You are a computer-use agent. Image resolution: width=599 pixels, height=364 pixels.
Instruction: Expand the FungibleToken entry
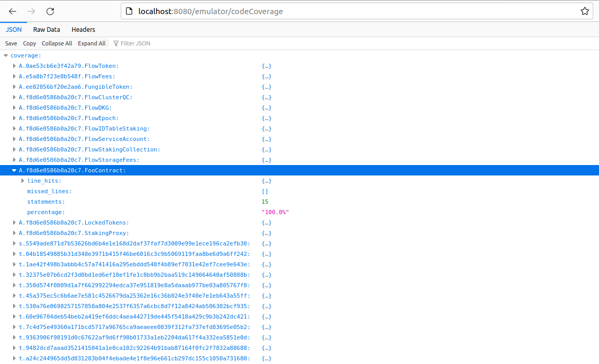point(14,87)
